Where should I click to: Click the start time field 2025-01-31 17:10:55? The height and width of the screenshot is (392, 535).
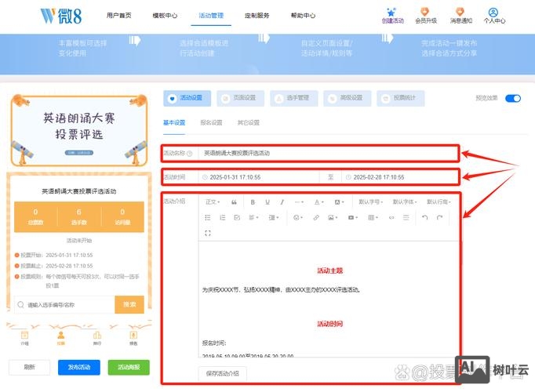[259, 177]
